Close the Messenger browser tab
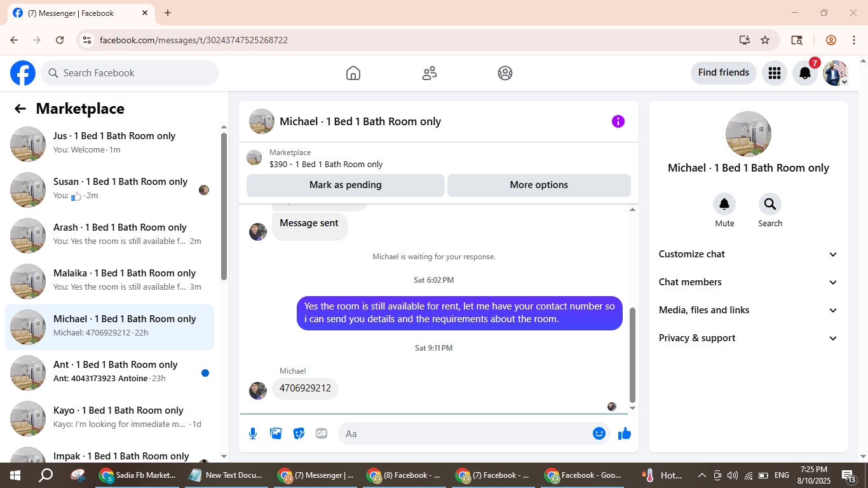 [x=145, y=13]
